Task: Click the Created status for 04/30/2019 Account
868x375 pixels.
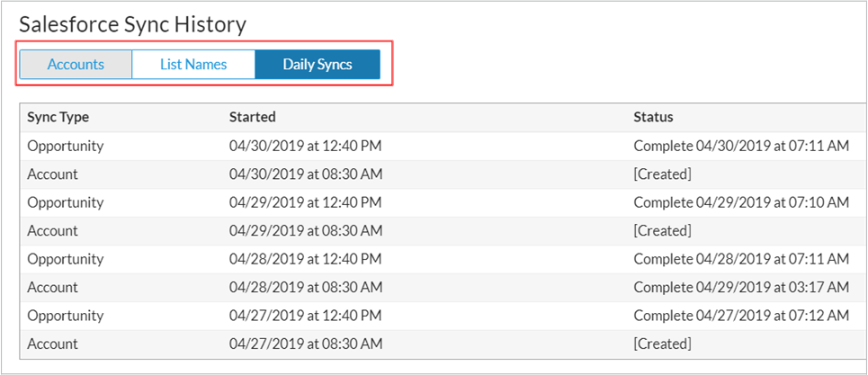Action: pyautogui.click(x=662, y=174)
